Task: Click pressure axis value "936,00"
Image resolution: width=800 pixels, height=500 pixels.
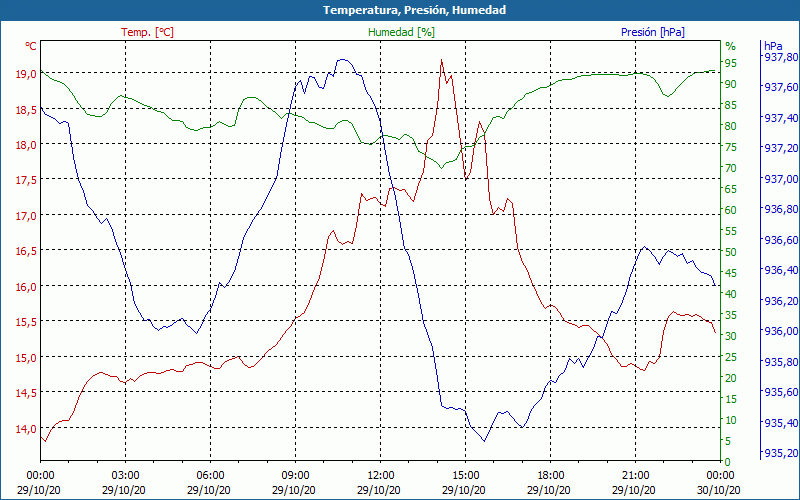Action: click(780, 331)
